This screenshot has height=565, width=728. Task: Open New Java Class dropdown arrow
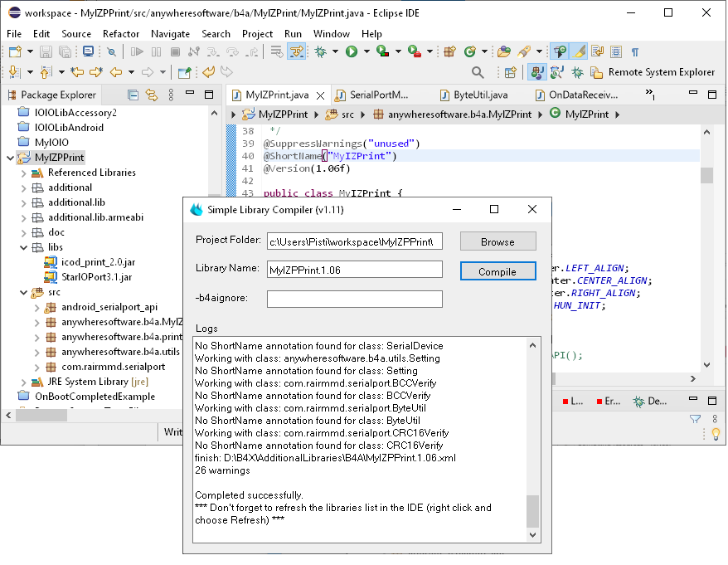coord(484,51)
